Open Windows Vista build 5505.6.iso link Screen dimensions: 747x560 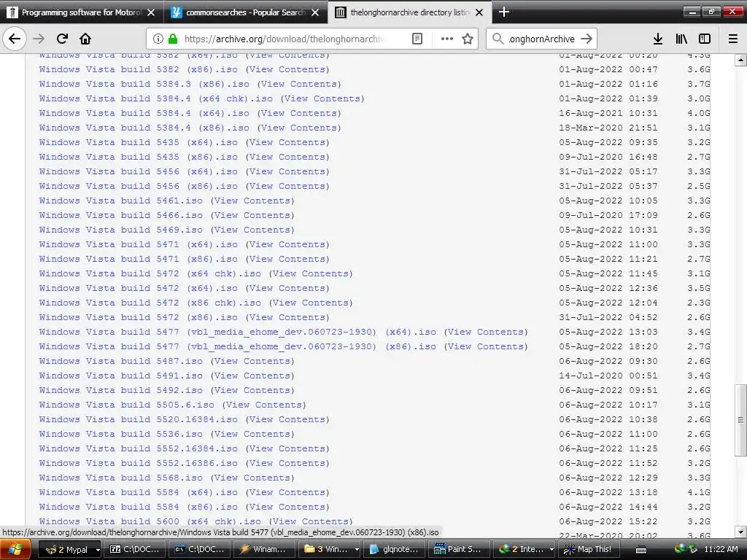[126, 405]
